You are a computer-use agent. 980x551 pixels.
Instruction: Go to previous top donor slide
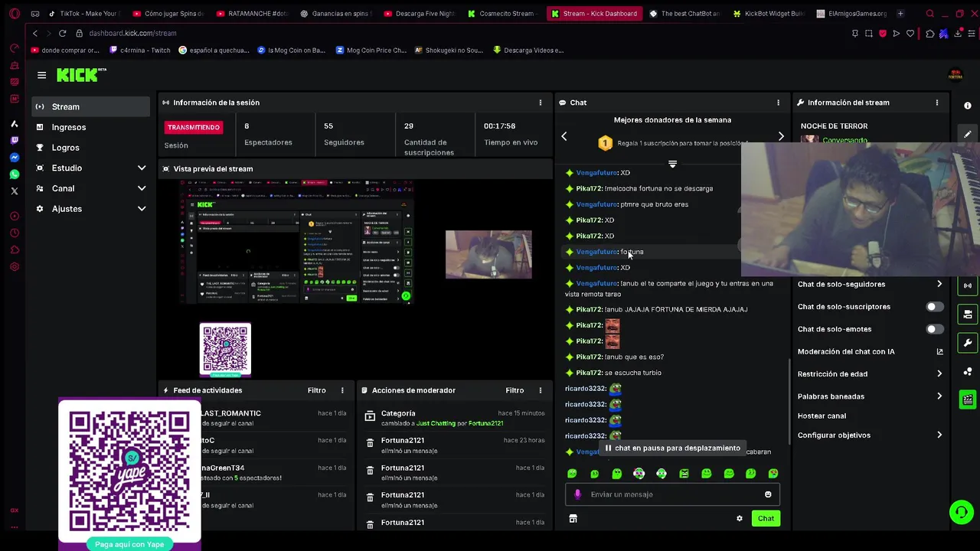pyautogui.click(x=564, y=136)
